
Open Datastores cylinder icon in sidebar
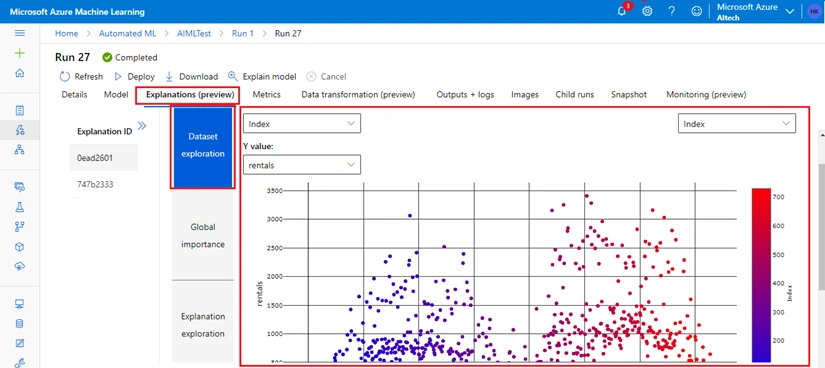[20, 324]
